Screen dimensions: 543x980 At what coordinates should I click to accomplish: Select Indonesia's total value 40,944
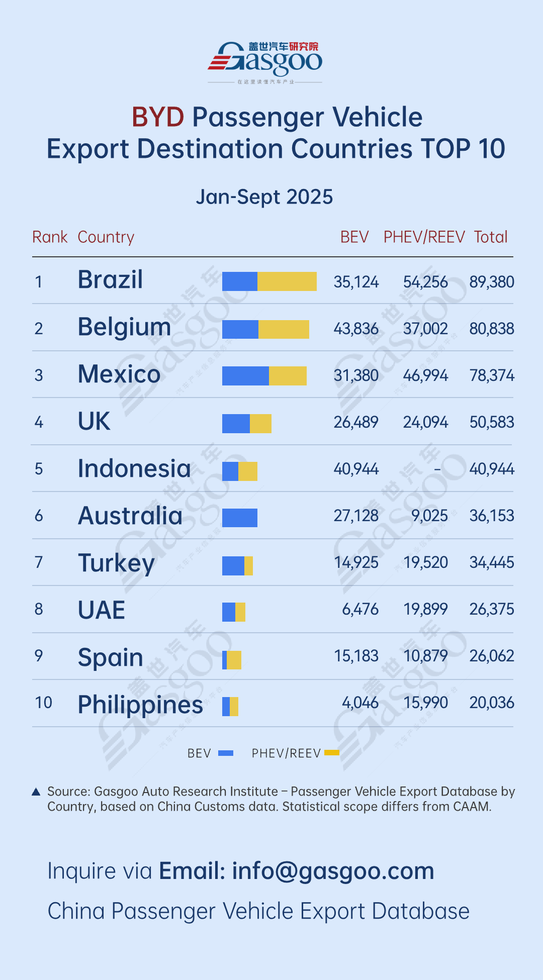pos(492,469)
